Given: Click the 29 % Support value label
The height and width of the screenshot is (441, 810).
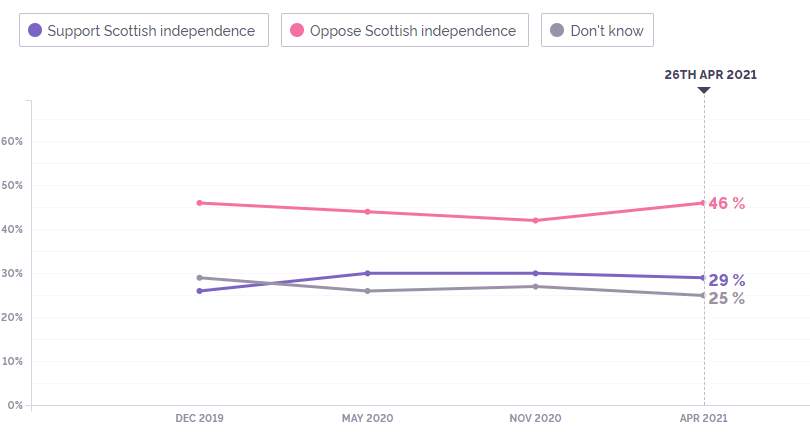Looking at the screenshot, I should [x=727, y=280].
